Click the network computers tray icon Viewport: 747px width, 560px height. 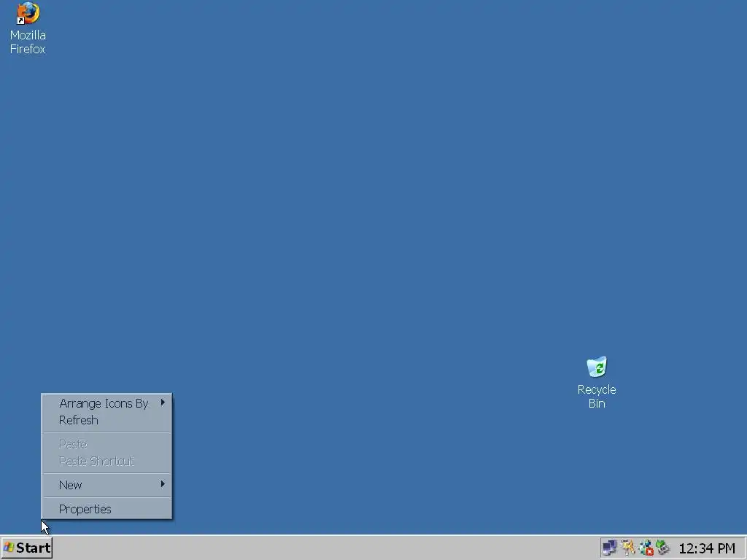(609, 548)
